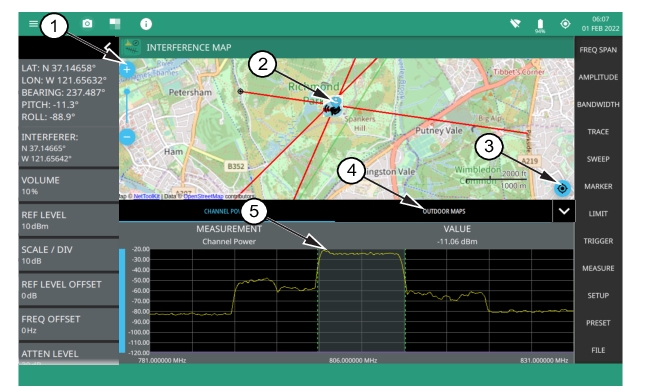Viewport: 654px width, 389px height.
Task: Open the OpenStreetMap attribution link
Action: click(x=204, y=196)
